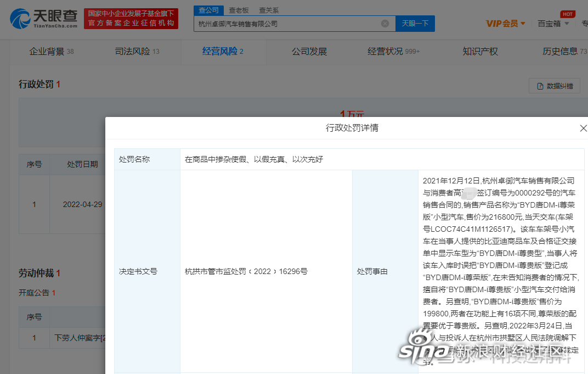The image size is (588, 374).
Task: Open the 知识产权 tab
Action: click(480, 52)
